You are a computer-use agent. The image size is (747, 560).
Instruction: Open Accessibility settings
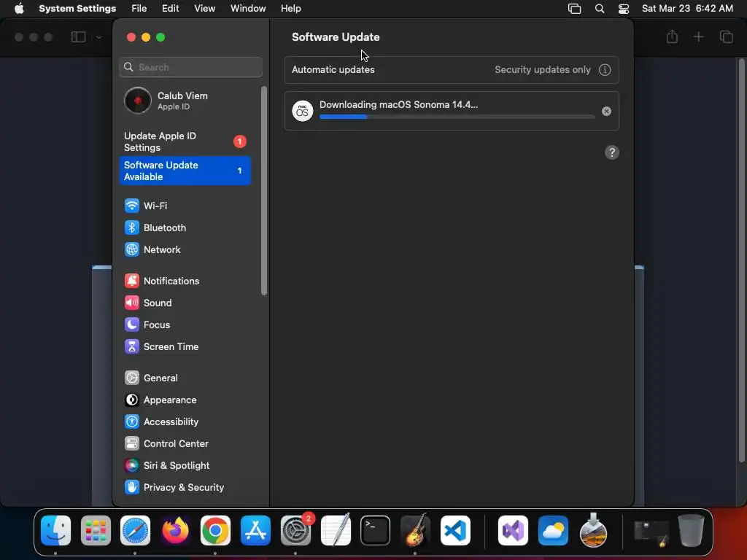click(x=185, y=422)
